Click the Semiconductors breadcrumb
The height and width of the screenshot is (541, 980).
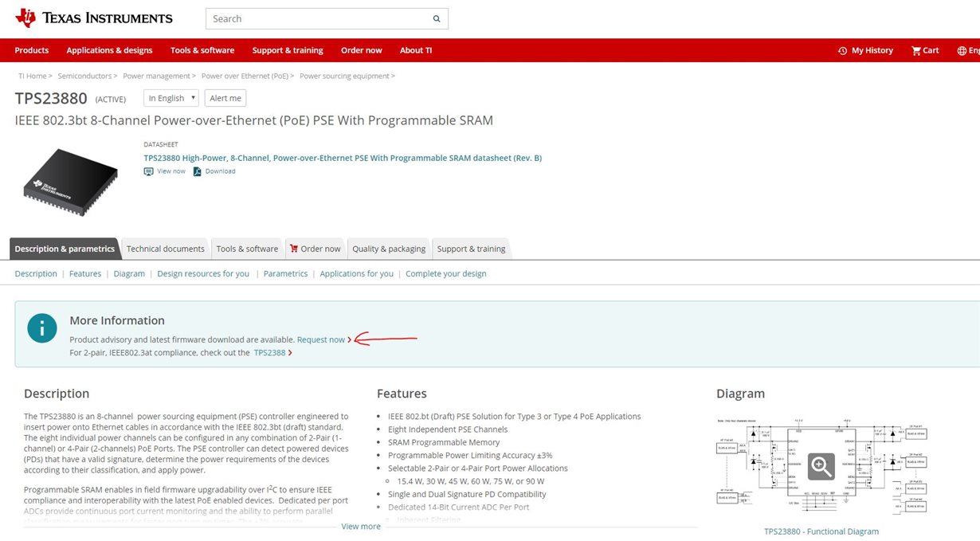(84, 76)
